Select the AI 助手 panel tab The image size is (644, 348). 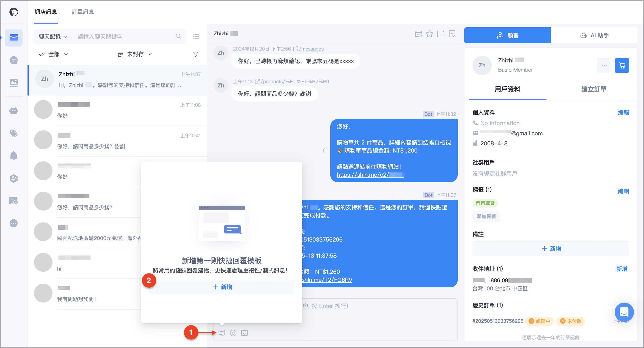coord(594,35)
